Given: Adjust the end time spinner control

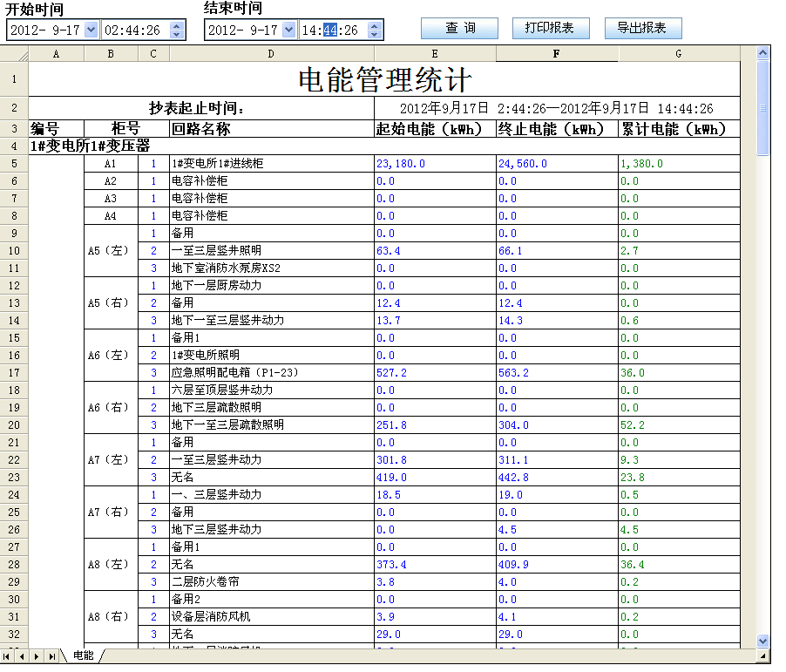Looking at the screenshot, I should pyautogui.click(x=374, y=30).
